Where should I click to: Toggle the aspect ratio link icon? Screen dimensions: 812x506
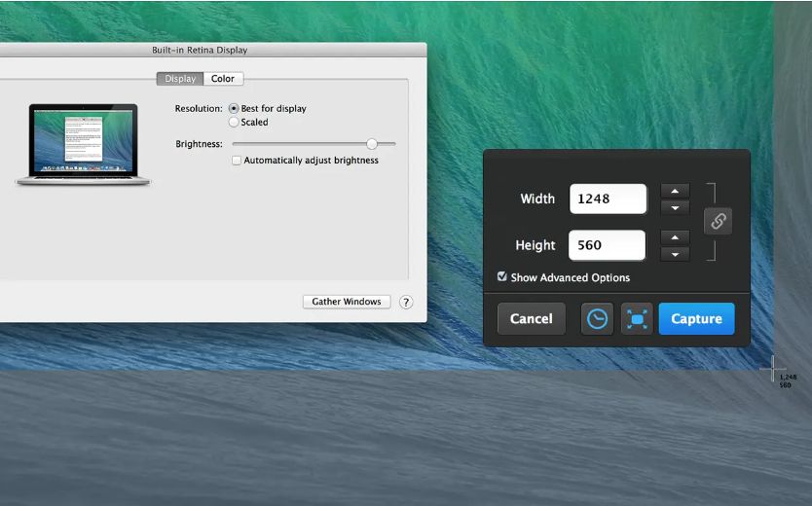point(718,222)
